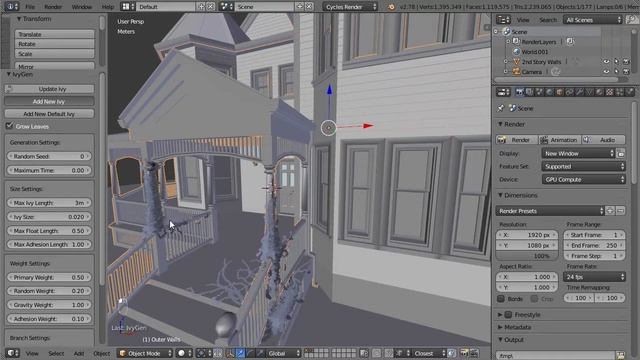Open the Feature Set Supported dropdown

pyautogui.click(x=583, y=167)
